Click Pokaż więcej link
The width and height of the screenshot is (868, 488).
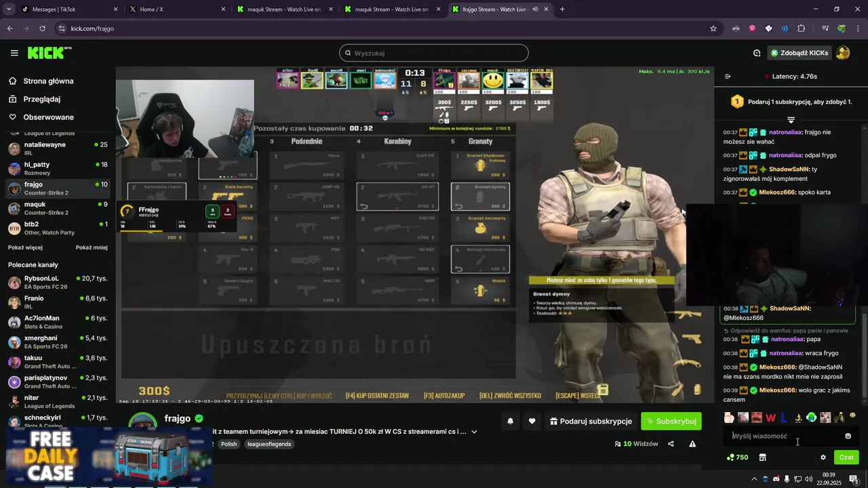25,247
